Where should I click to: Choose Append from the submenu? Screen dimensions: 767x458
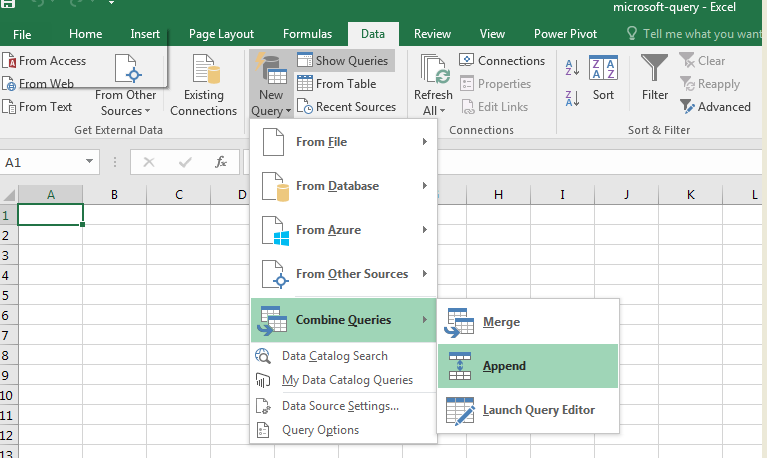[528, 366]
